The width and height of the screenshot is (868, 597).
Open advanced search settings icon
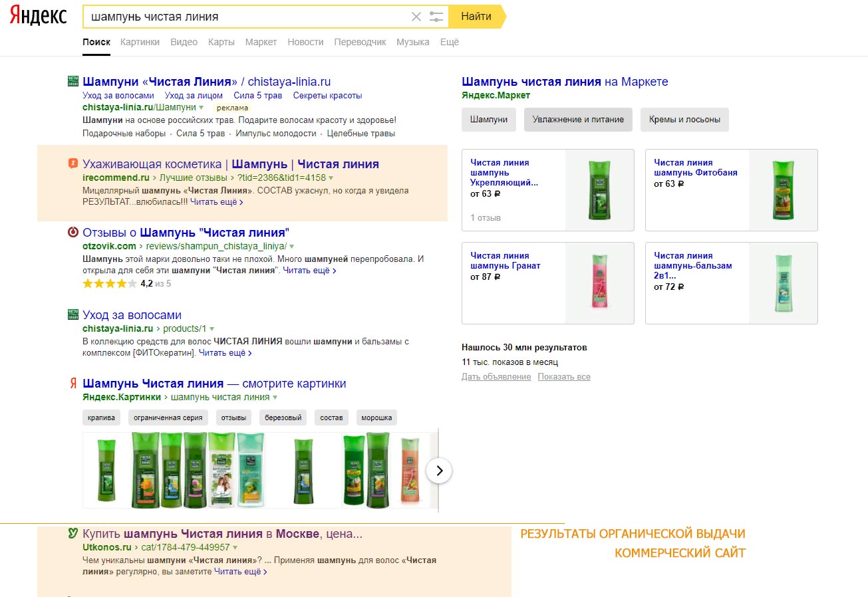coord(436,17)
